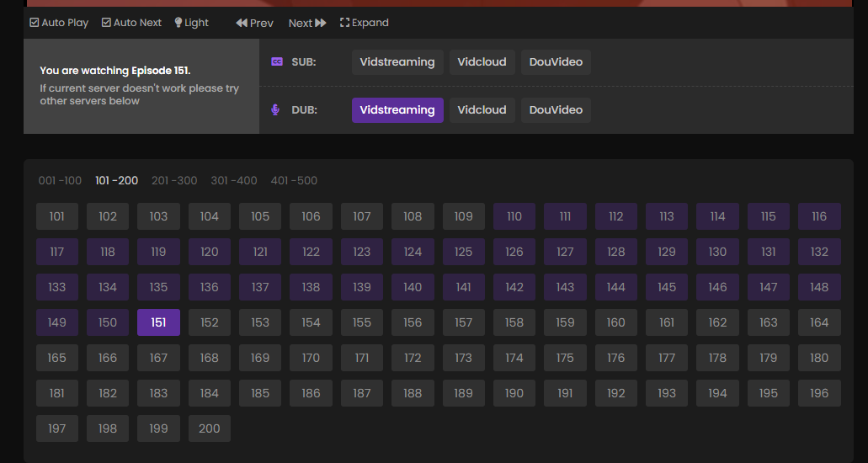This screenshot has height=463, width=868.
Task: Open episode 140
Action: pyautogui.click(x=413, y=287)
